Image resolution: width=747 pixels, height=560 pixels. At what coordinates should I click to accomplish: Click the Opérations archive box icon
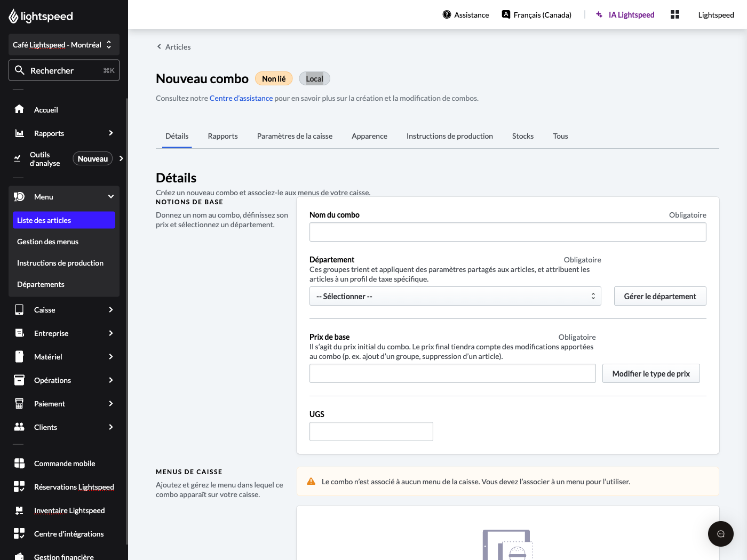click(x=19, y=380)
